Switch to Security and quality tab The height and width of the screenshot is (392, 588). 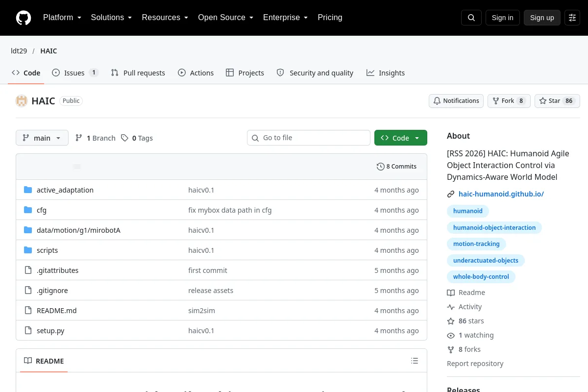[x=315, y=73]
